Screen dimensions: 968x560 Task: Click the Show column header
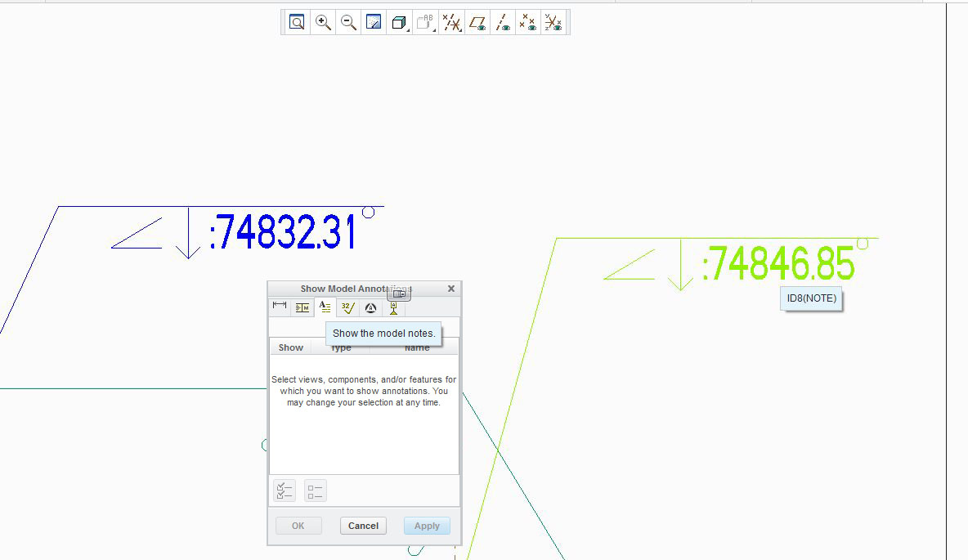click(x=291, y=347)
